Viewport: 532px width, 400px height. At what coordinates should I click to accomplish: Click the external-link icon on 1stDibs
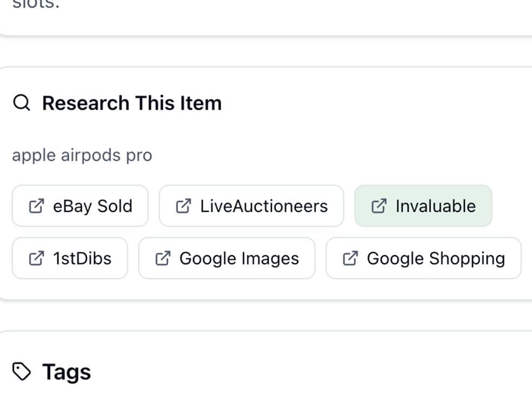coord(36,258)
